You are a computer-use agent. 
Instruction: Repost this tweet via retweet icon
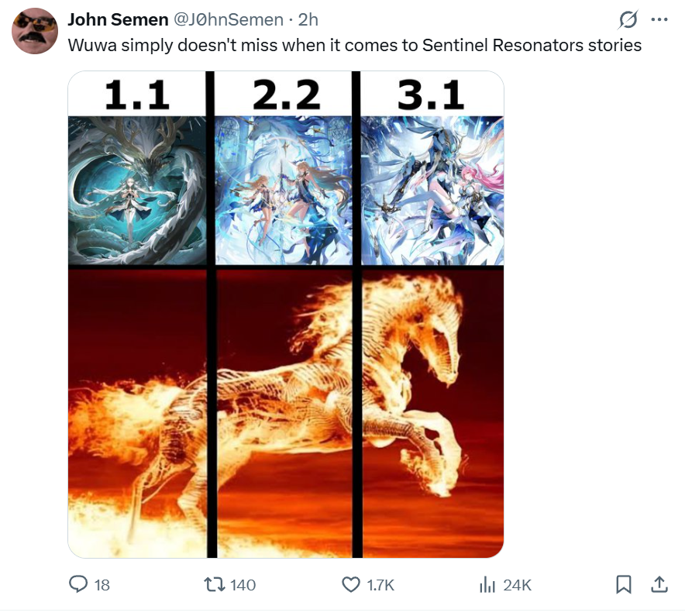(x=215, y=584)
